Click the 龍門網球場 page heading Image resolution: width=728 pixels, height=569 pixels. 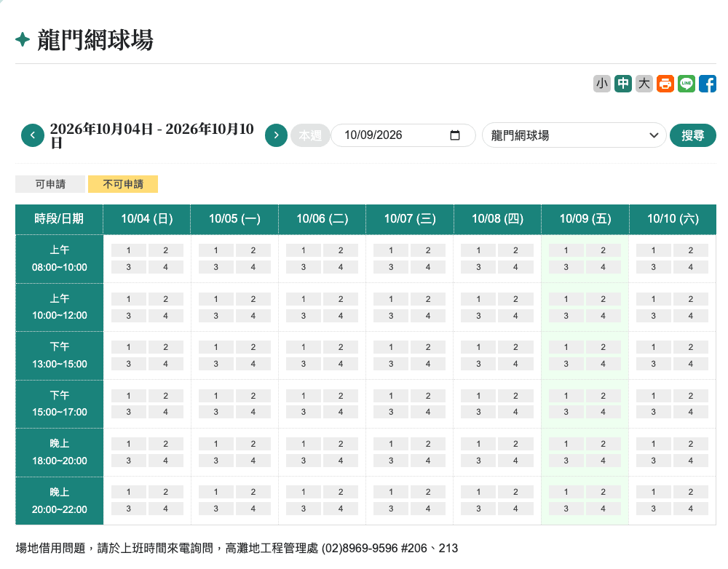pos(95,40)
